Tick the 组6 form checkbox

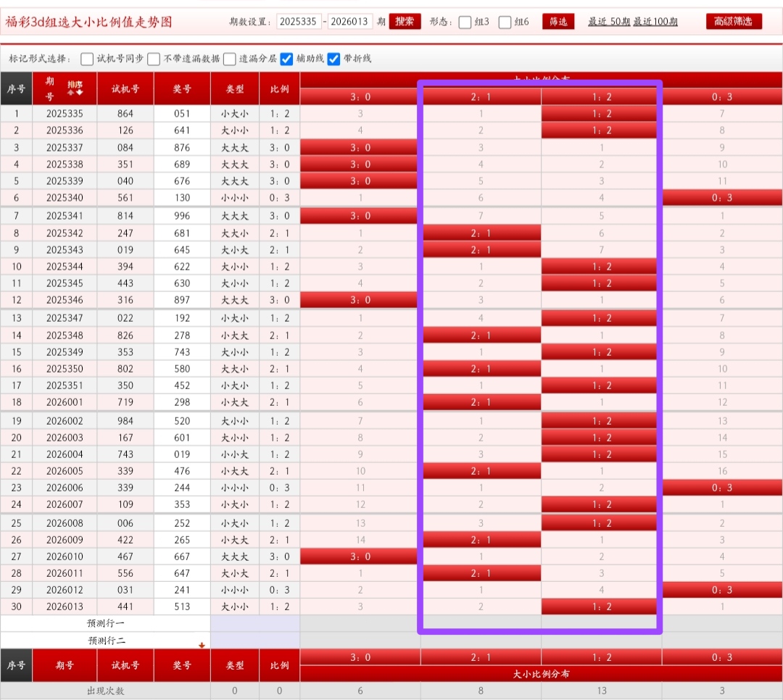tap(505, 22)
